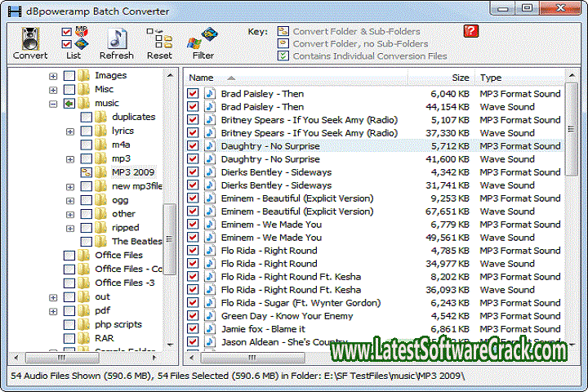The image size is (588, 392).
Task: Uncheck the first Brad Paisley - Then file
Action: (194, 94)
